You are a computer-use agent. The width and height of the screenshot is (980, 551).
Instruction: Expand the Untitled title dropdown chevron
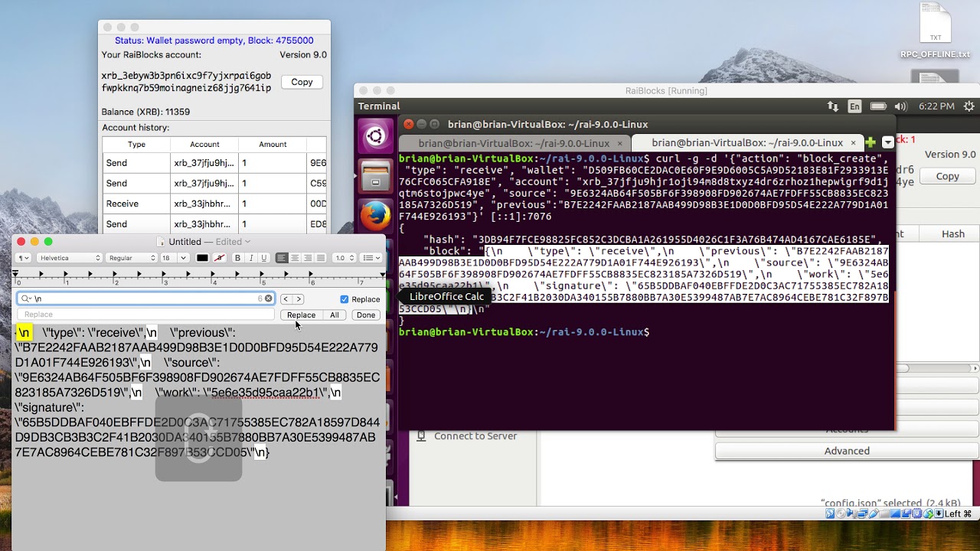coord(247,242)
